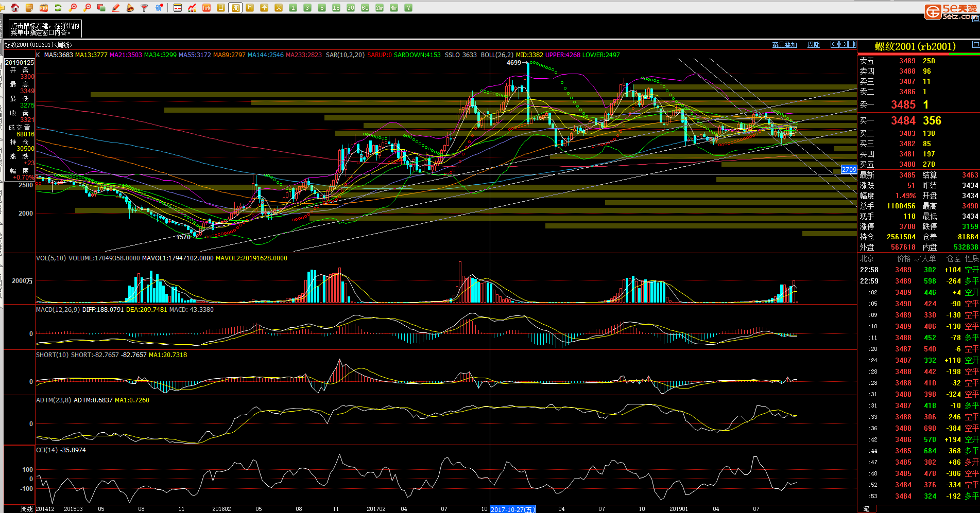Image resolution: width=980 pixels, height=513 pixels.
Task: Switch to 4hr period
Action: tap(394, 8)
